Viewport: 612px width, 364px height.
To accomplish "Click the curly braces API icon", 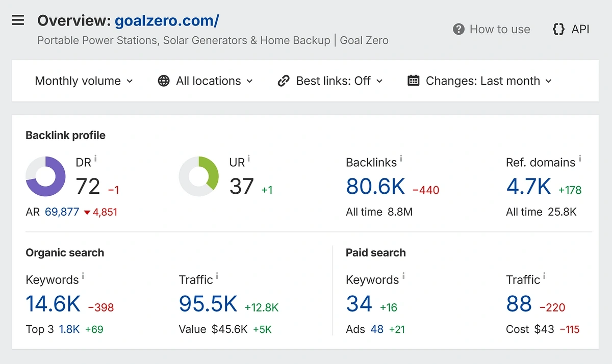I will click(x=558, y=29).
